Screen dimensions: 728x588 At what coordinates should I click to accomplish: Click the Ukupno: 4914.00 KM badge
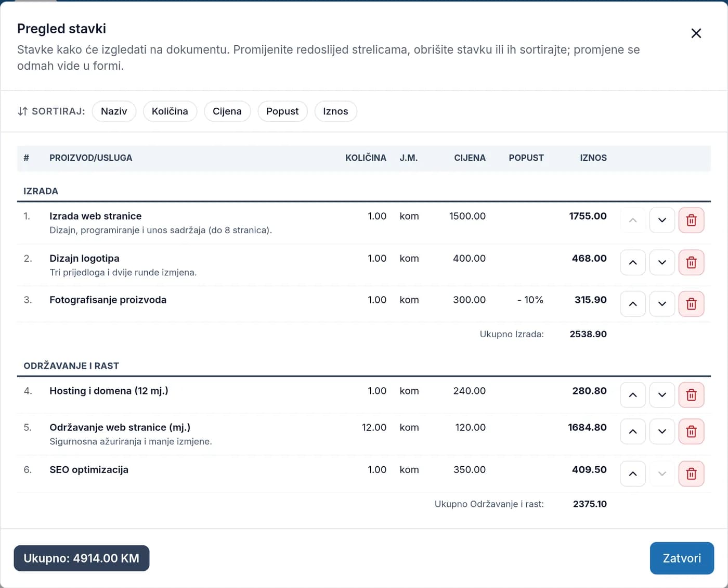pos(82,558)
